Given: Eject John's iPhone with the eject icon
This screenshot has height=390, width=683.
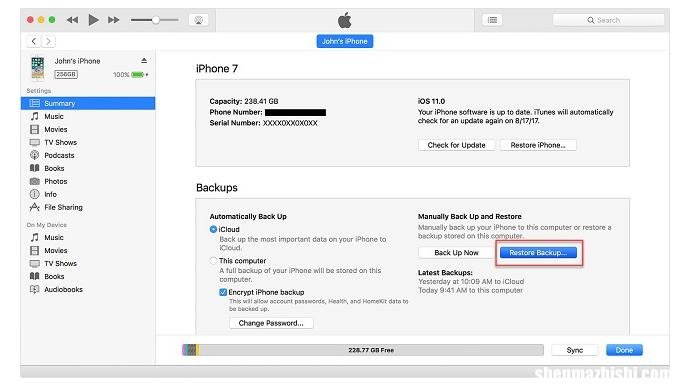Looking at the screenshot, I should pos(144,61).
